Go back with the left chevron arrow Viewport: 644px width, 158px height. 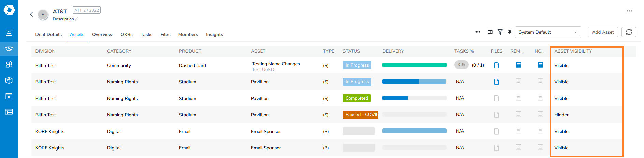click(x=31, y=14)
